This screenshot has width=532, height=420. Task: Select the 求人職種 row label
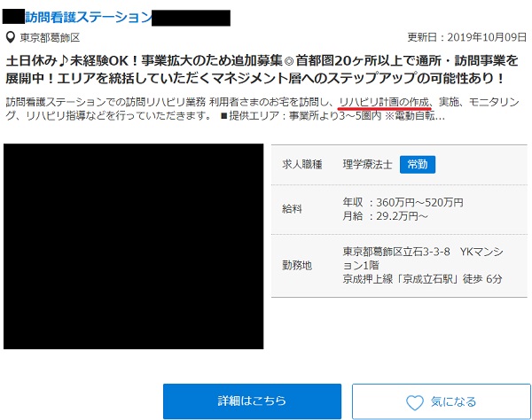[301, 165]
